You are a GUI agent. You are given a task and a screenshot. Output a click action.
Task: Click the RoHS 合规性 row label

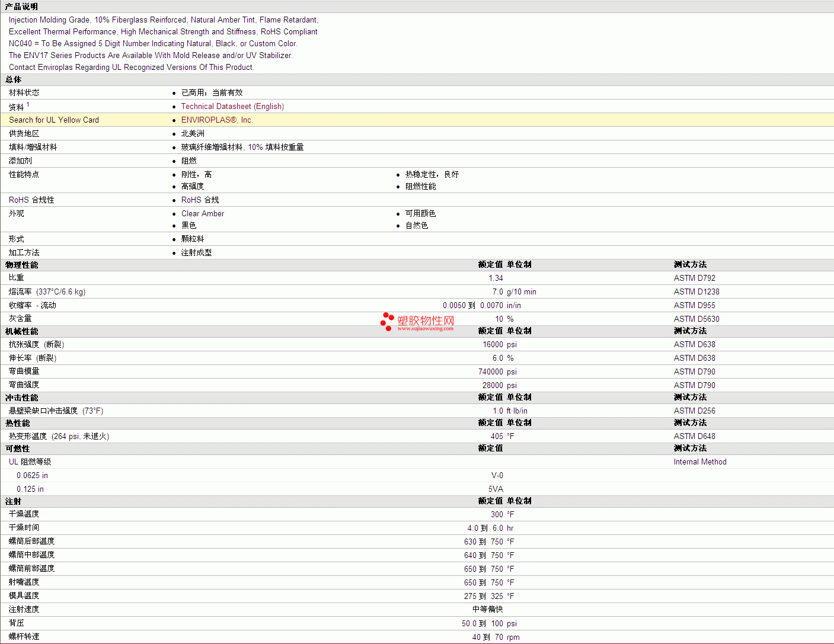31,200
